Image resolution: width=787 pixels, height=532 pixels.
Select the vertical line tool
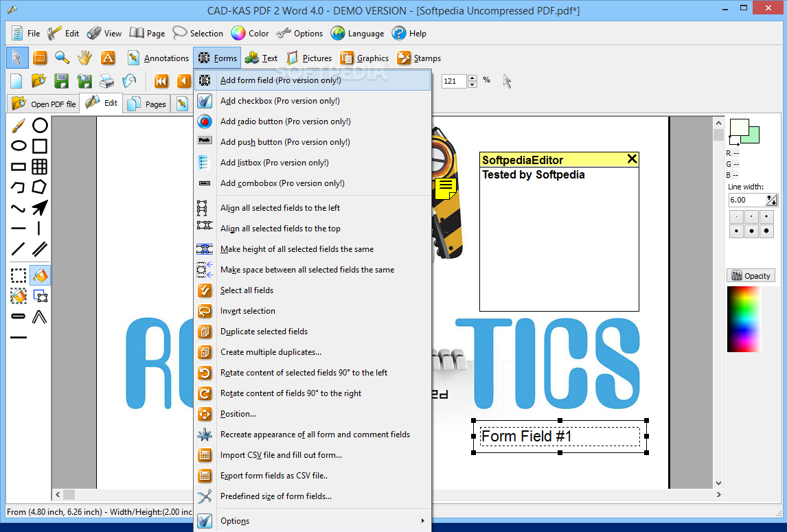[x=40, y=228]
